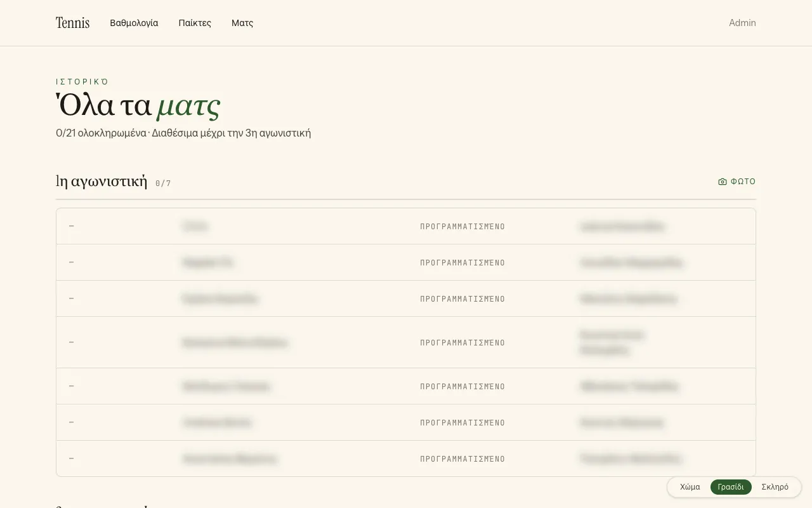812x508 pixels.
Task: Open the Παίκτες navigation item
Action: (195, 23)
